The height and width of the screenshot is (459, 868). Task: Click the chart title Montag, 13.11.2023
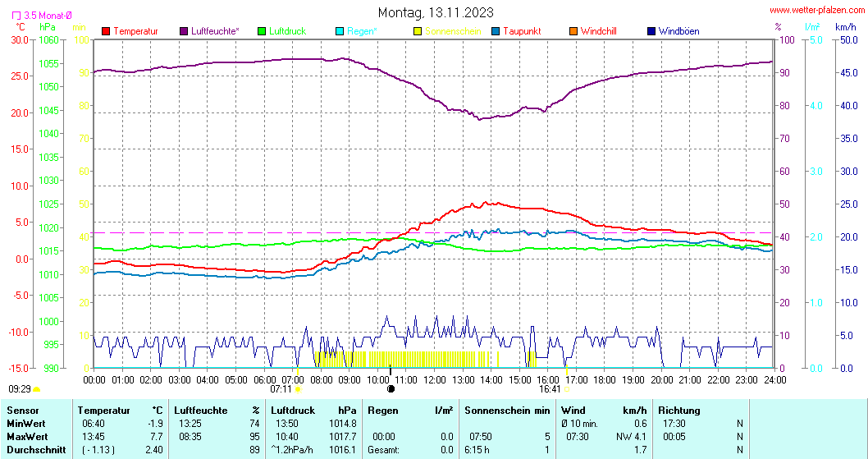436,12
